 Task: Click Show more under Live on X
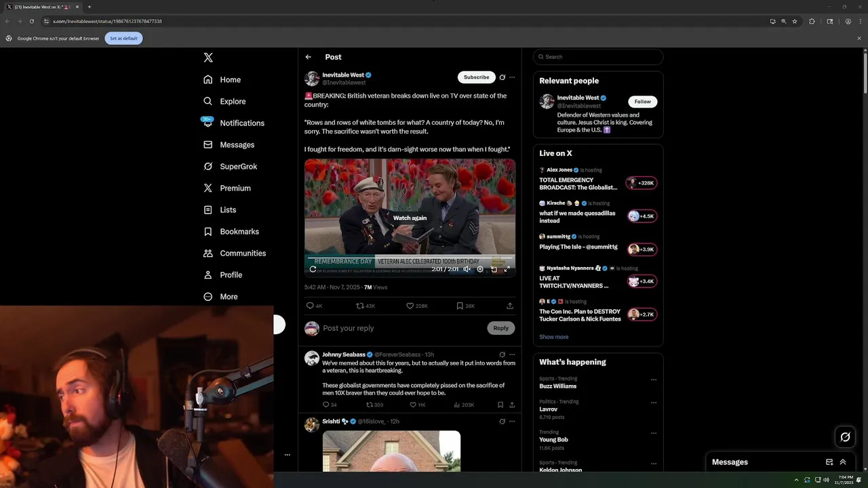tap(554, 337)
